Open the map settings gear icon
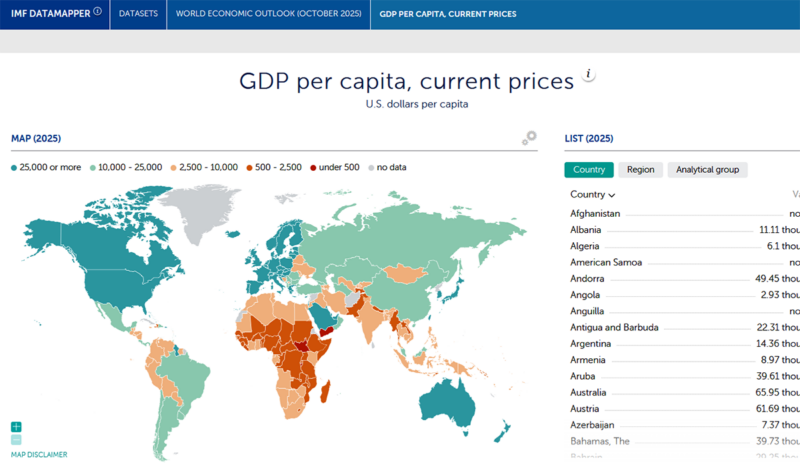Screen dimensions: 800x463 pyautogui.click(x=529, y=138)
